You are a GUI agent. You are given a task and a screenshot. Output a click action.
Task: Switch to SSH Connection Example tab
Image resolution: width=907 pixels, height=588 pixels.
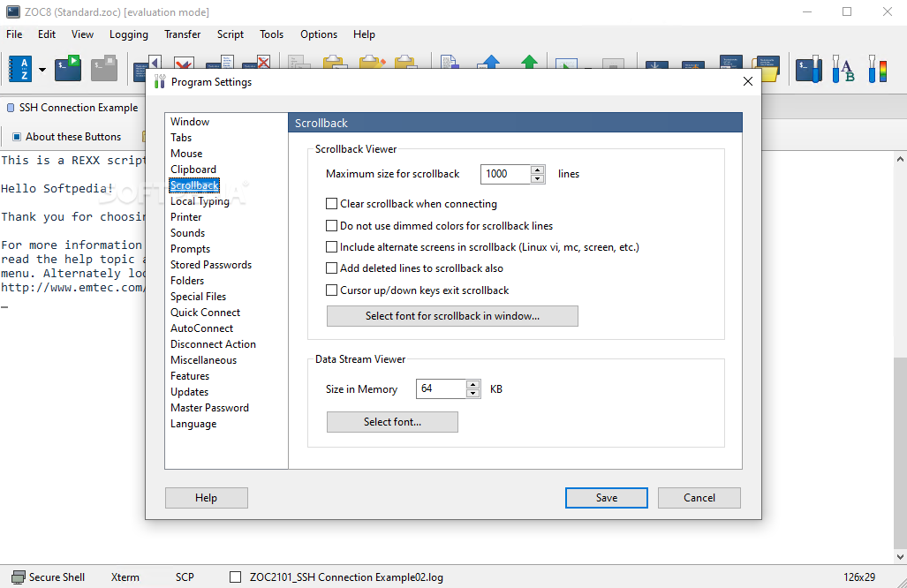pos(72,108)
